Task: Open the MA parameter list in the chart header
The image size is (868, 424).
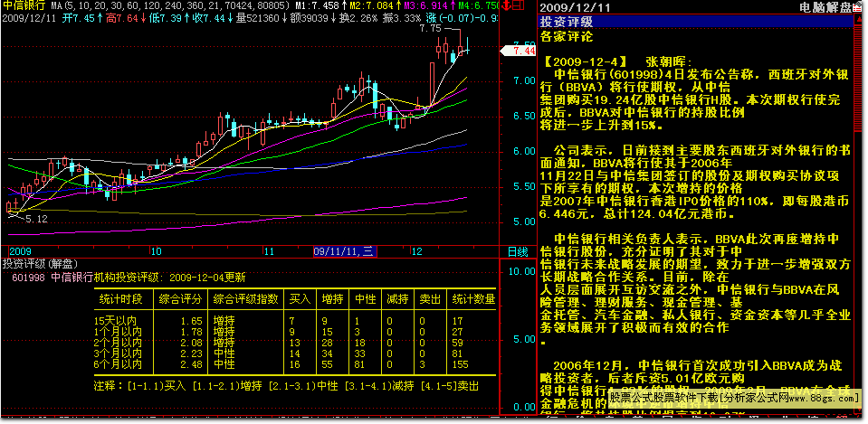Action: tap(171, 6)
